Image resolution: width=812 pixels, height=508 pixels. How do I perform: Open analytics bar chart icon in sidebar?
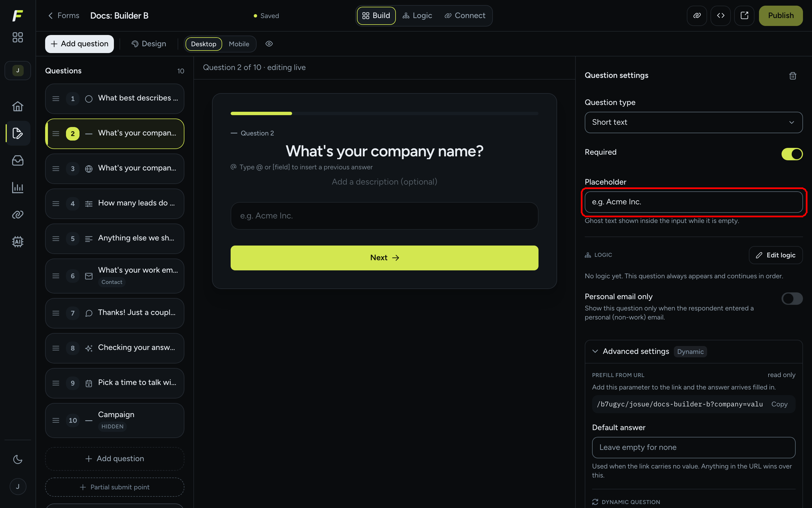point(17,187)
